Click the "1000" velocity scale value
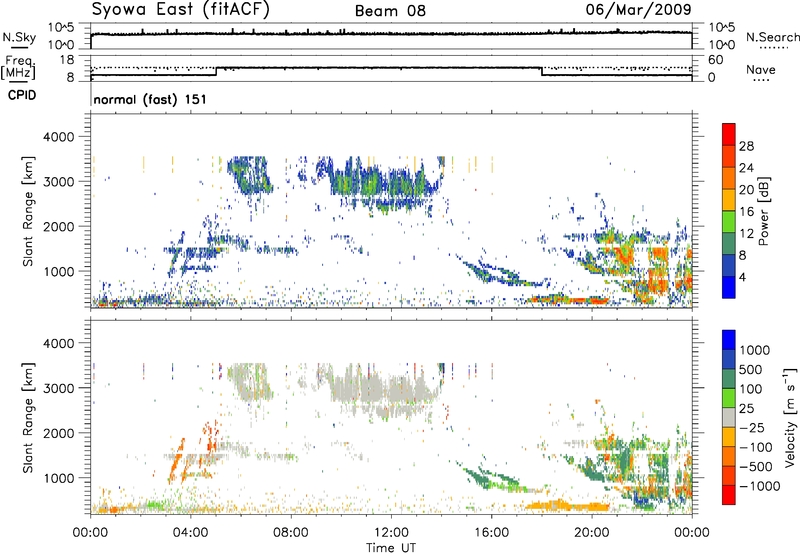Viewport: 800px width, 554px height. (754, 350)
